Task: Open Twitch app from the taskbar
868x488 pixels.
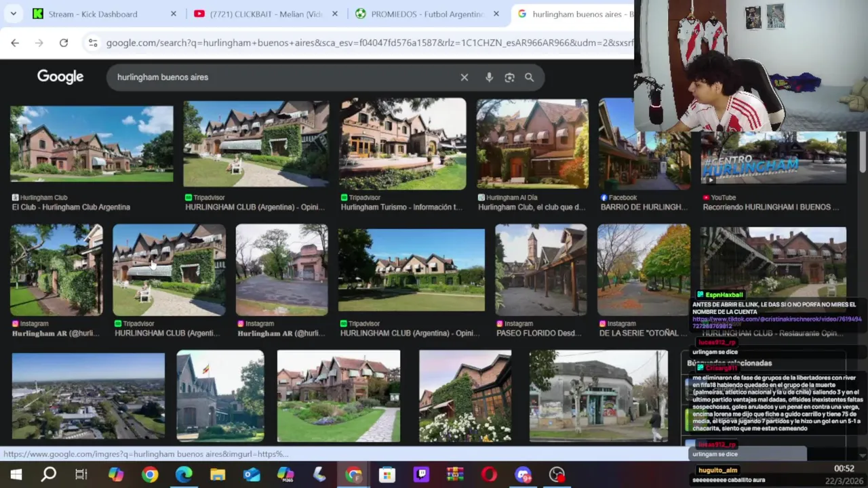Action: point(421,474)
